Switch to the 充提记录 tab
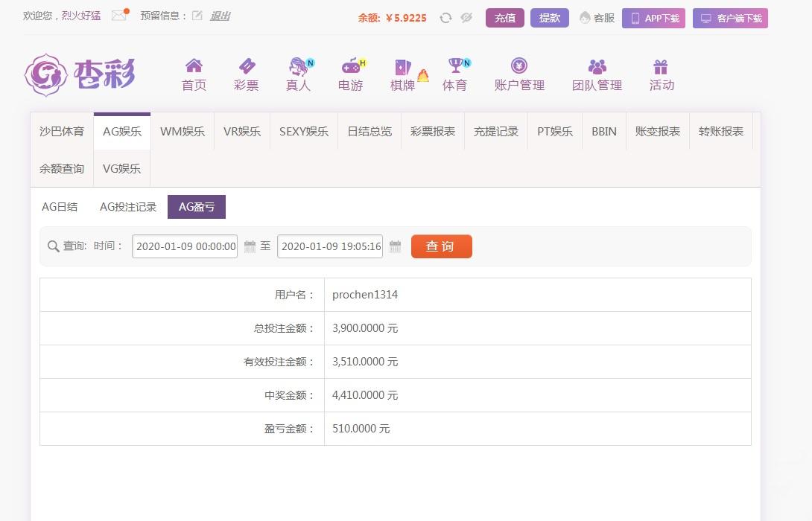This screenshot has height=521, width=812. 495,131
